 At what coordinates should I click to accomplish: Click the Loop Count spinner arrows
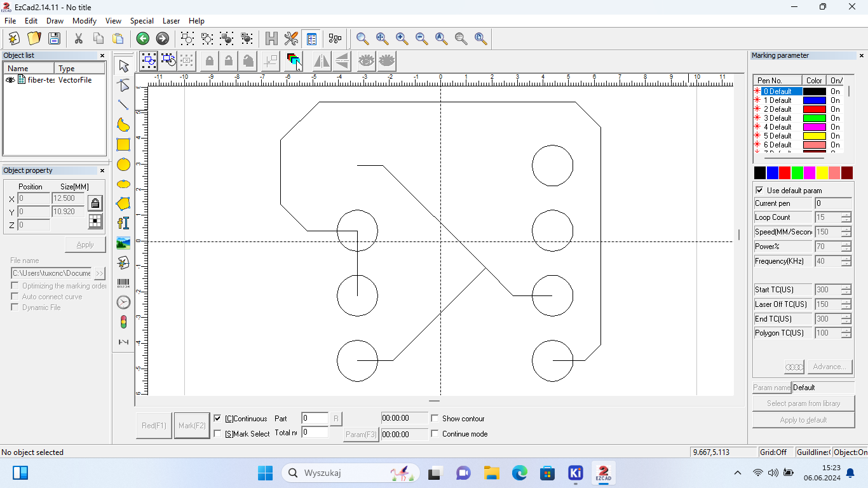pyautogui.click(x=846, y=217)
